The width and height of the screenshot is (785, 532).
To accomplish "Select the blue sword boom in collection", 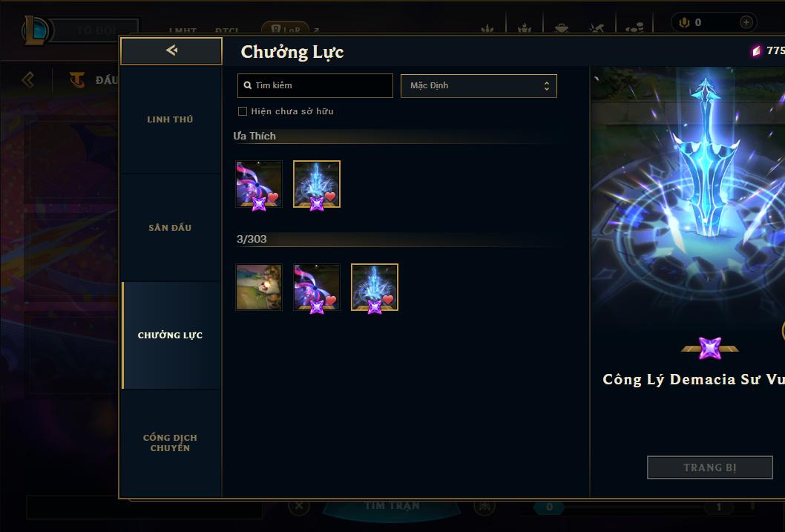I will pos(375,287).
